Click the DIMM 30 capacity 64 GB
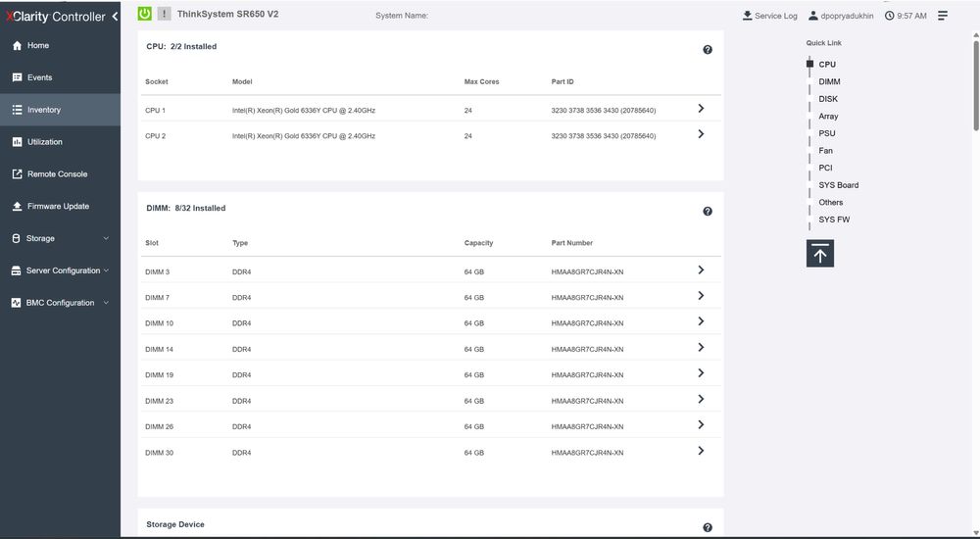 click(x=473, y=453)
